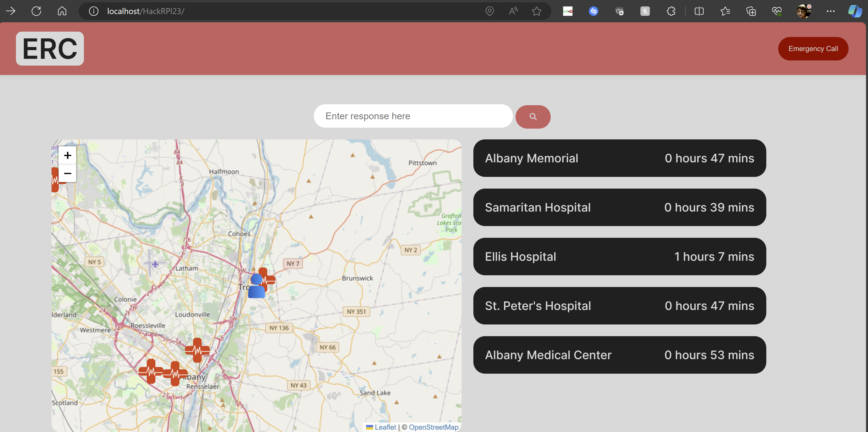Click leftmost hospital marker near Albany
868x432 pixels.
[151, 371]
